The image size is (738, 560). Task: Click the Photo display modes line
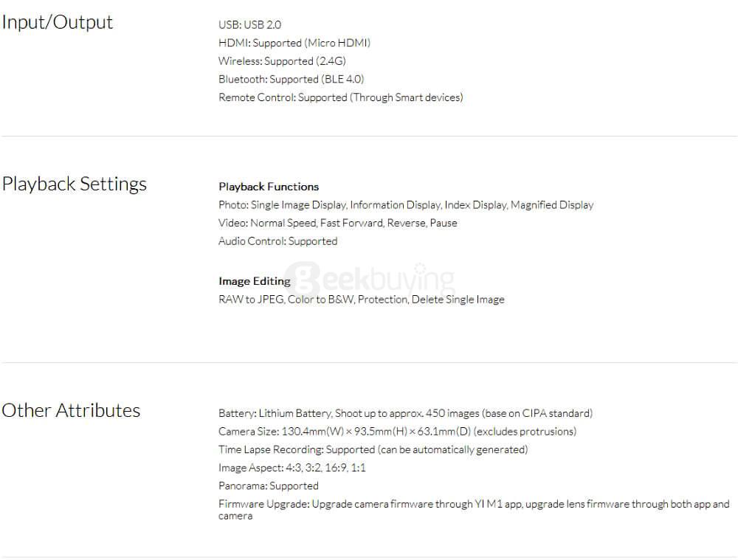point(406,205)
